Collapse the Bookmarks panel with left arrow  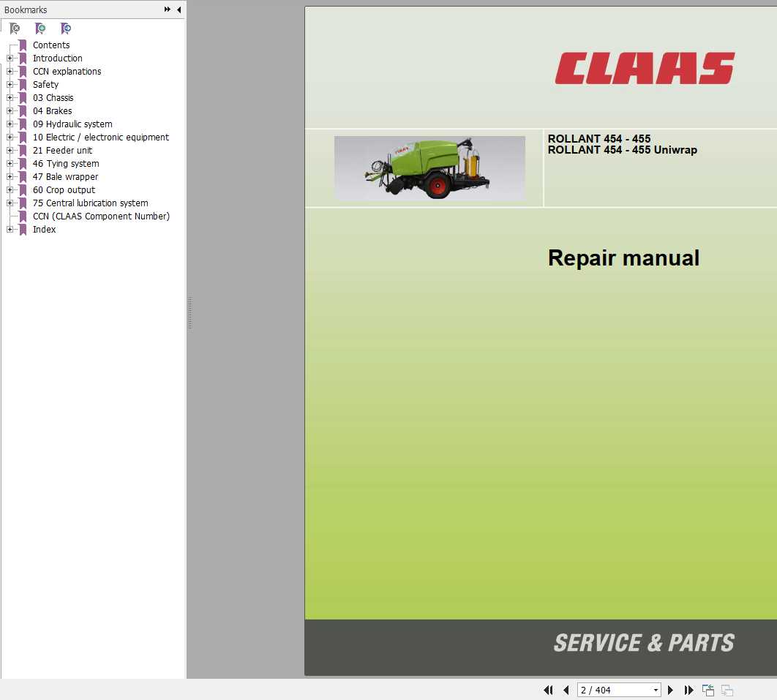[179, 10]
